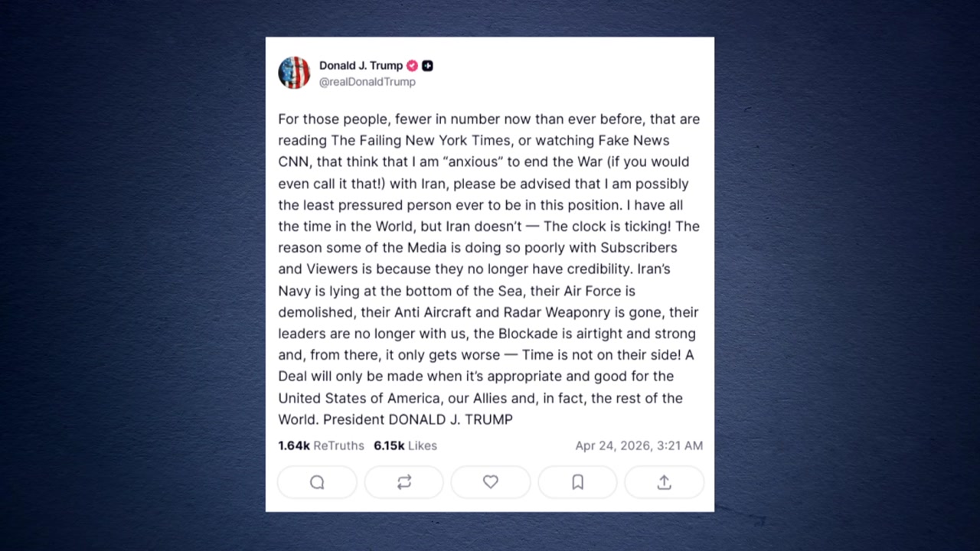Viewport: 980px width, 551px height.
Task: ReTruth the post using the arrows icon
Action: pos(404,482)
